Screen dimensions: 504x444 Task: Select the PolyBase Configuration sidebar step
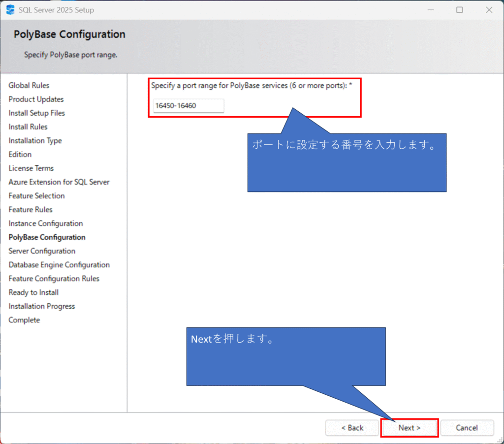tap(47, 238)
